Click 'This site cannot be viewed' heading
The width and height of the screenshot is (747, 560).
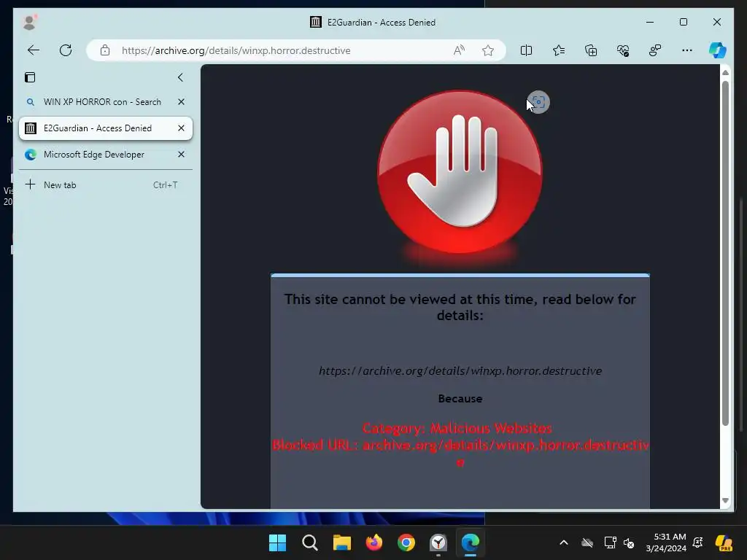pos(460,307)
